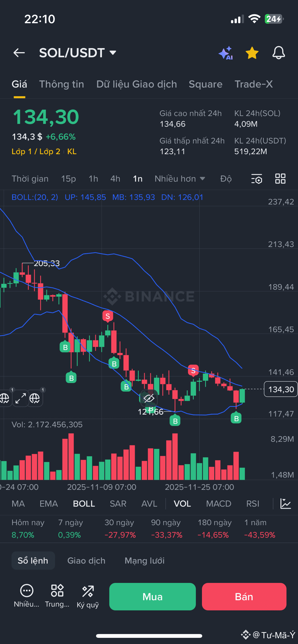Open the chart layout grid icon
Screen dimensions: 298x644
coord(280,179)
